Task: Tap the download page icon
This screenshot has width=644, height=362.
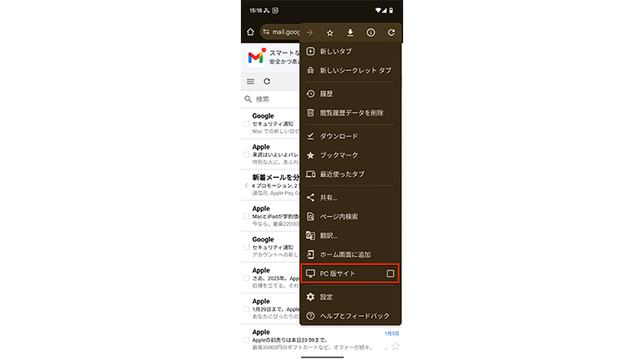Action: point(350,33)
